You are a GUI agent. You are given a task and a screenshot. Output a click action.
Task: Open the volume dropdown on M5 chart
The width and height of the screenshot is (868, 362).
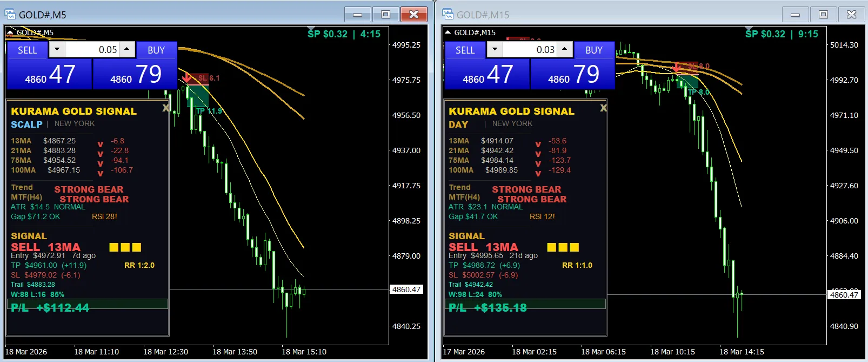coord(57,50)
